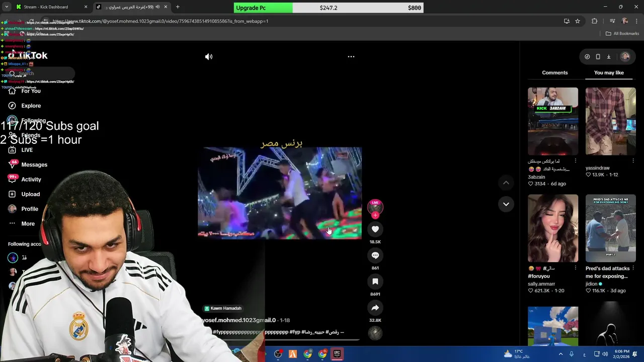This screenshot has height=362, width=644.
Task: Open Chrome media controls icon
Action: point(612,21)
